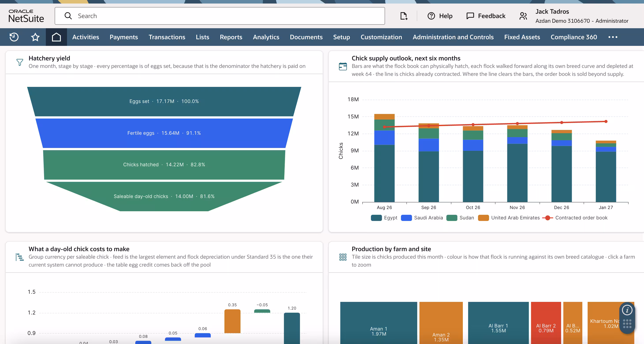644x344 pixels.
Task: Open the Customization menu
Action: (381, 37)
